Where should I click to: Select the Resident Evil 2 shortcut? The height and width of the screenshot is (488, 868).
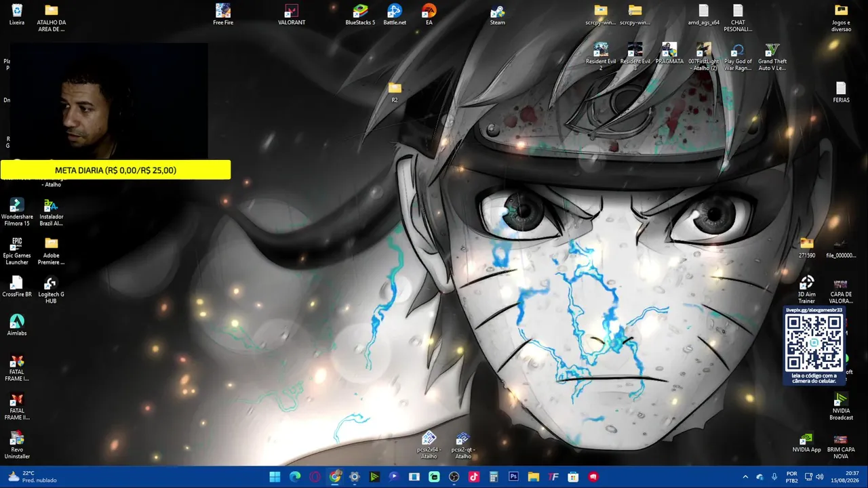coord(601,56)
